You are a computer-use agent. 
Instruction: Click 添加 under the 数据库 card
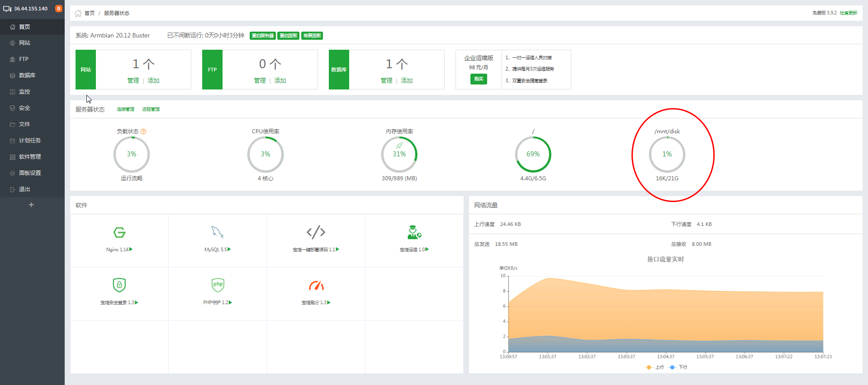pos(407,80)
